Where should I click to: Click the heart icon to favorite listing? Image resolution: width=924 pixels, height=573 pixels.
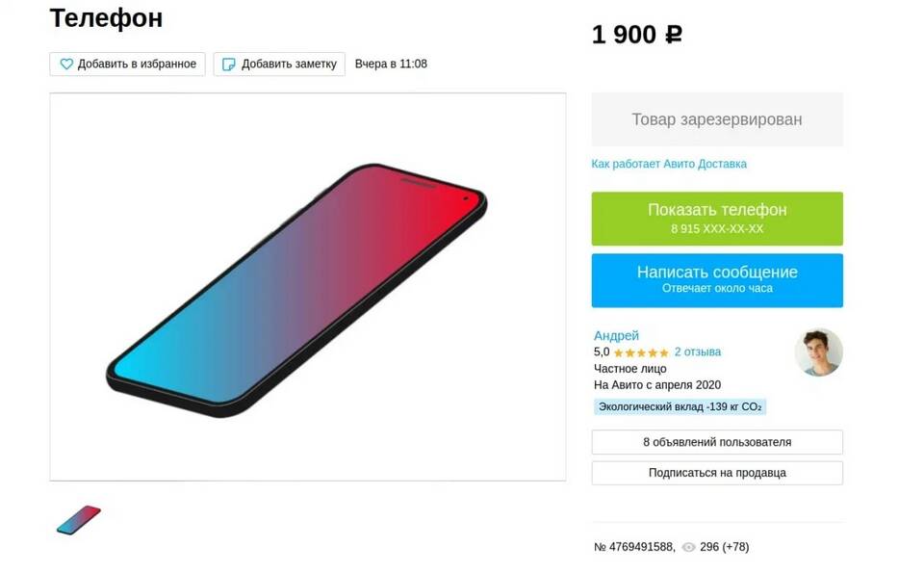click(x=66, y=64)
